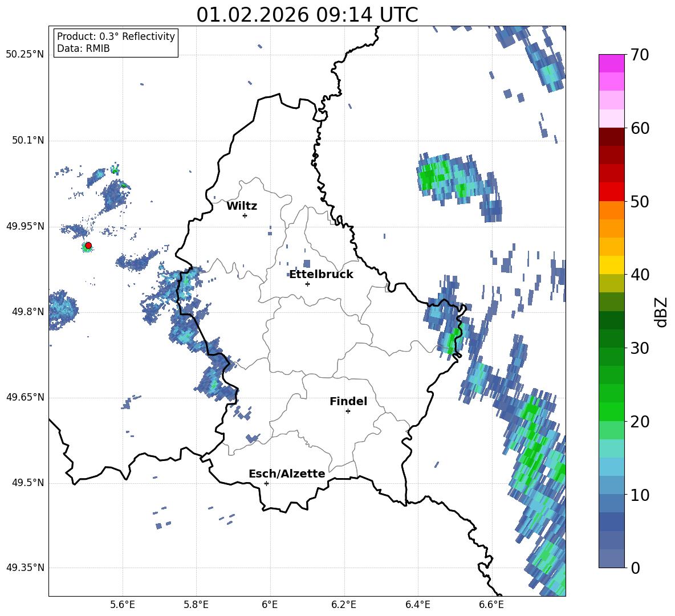
Task: Click the "Data: RMIB" label
Action: (x=83, y=48)
